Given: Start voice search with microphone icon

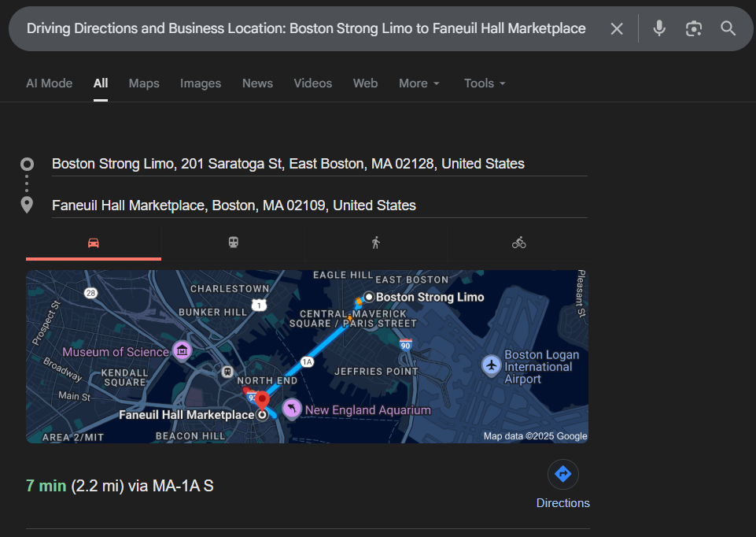Looking at the screenshot, I should click(659, 29).
